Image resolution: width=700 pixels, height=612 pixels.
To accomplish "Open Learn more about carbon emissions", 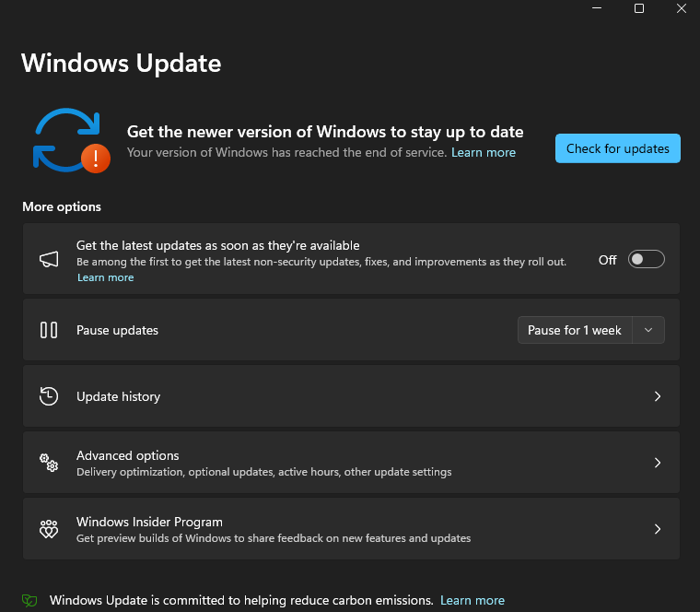I will pyautogui.click(x=472, y=600).
